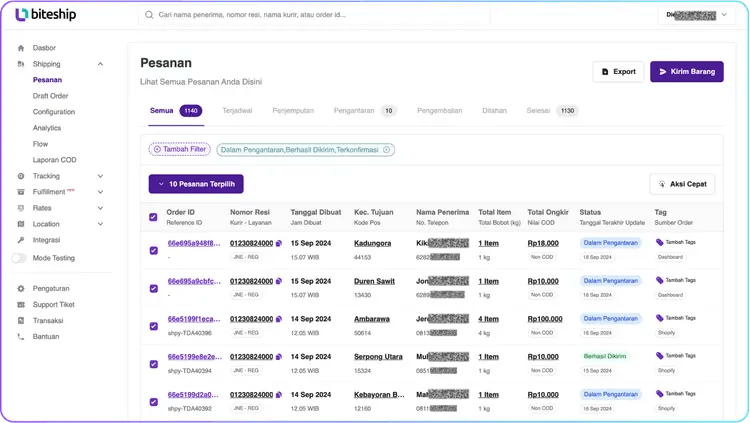This screenshot has height=423, width=750.
Task: Click the Integrasi key icon
Action: [21, 240]
